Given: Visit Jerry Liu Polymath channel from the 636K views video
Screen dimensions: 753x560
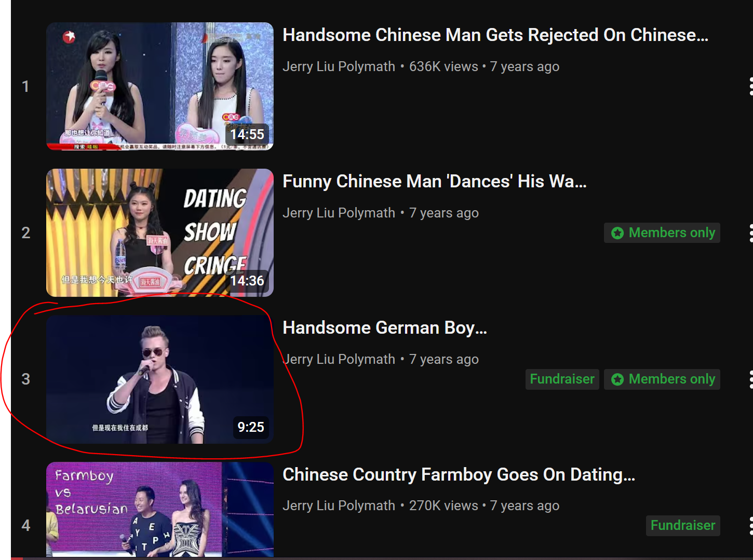Looking at the screenshot, I should pos(339,66).
